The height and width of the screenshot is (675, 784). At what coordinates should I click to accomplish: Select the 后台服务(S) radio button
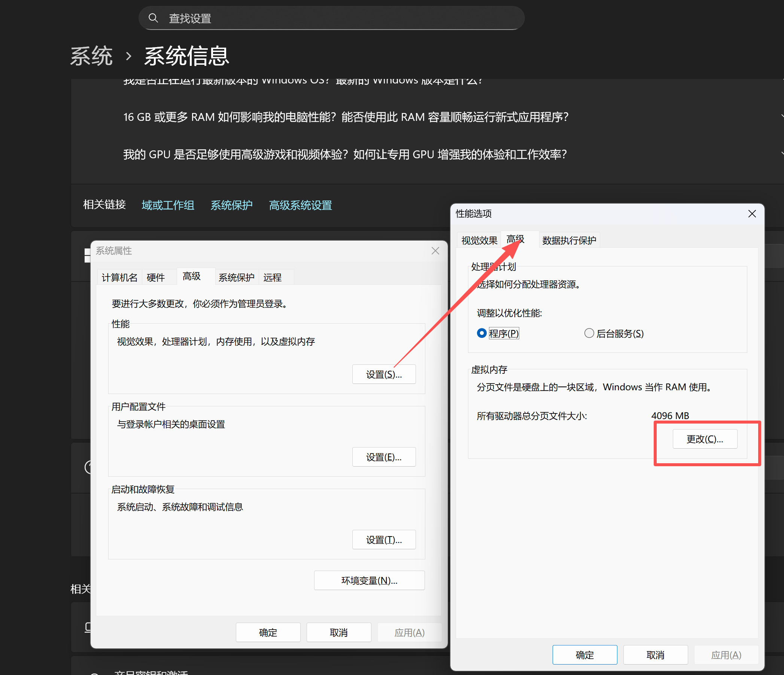589,333
